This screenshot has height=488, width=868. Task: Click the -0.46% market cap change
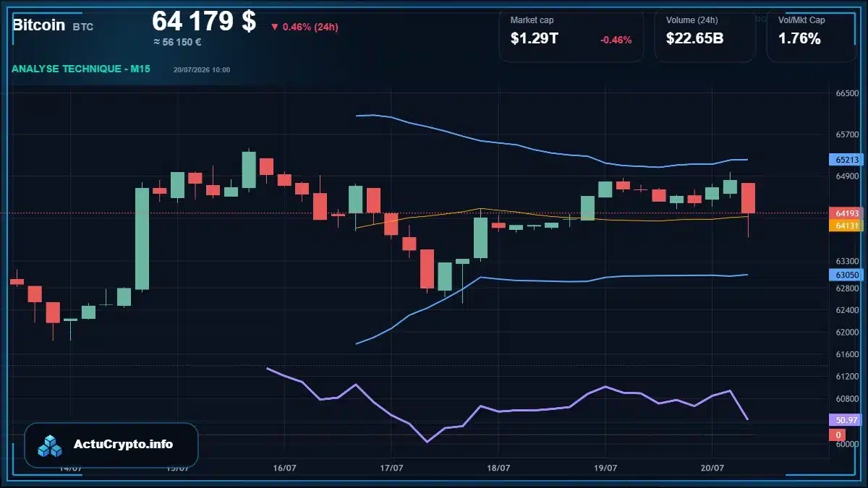click(616, 40)
